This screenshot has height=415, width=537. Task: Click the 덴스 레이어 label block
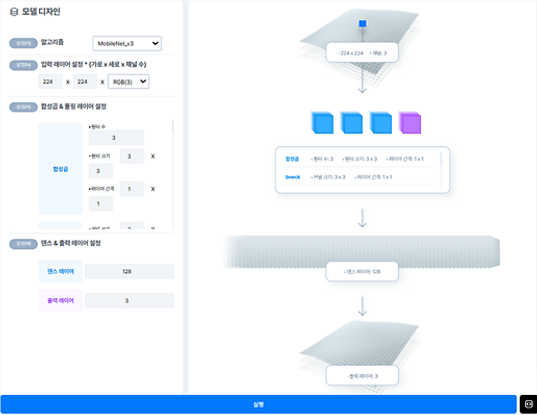coord(60,271)
